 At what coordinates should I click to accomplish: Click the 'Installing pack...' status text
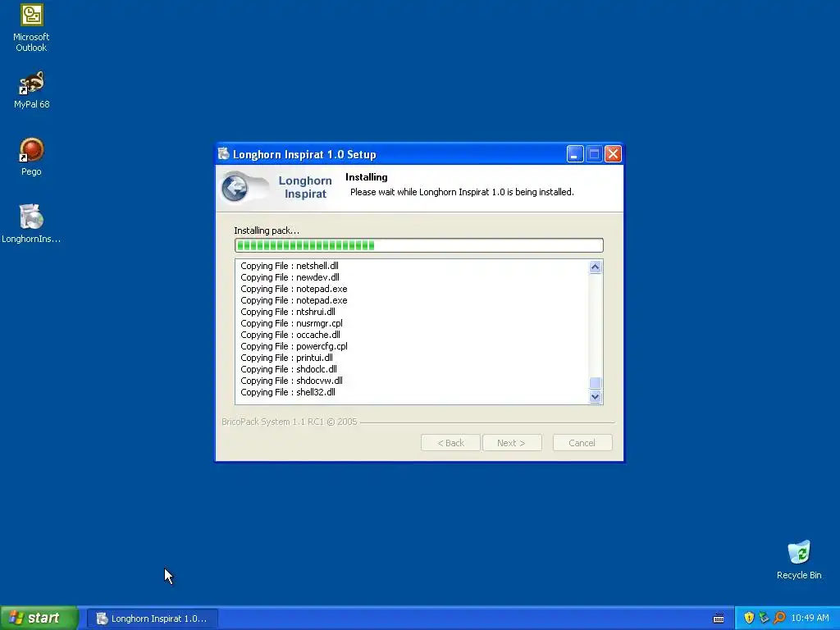[267, 231]
